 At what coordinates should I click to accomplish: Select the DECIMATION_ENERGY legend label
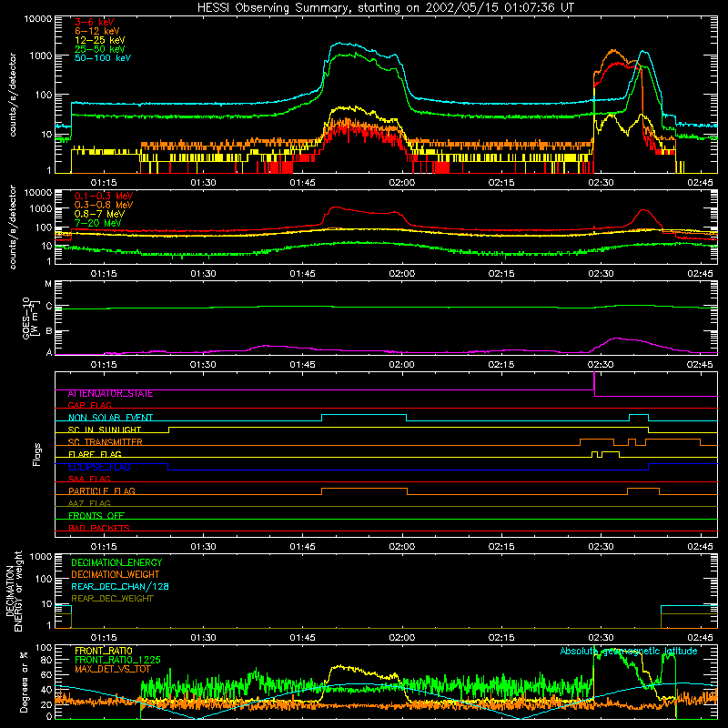tap(116, 562)
